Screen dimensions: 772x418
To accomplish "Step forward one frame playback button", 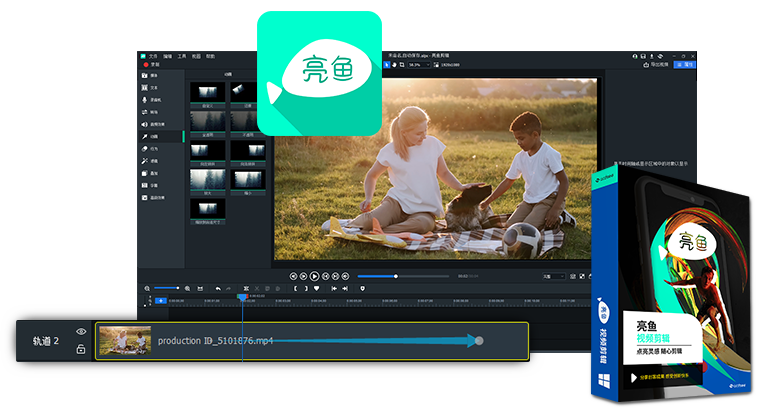I will click(325, 276).
